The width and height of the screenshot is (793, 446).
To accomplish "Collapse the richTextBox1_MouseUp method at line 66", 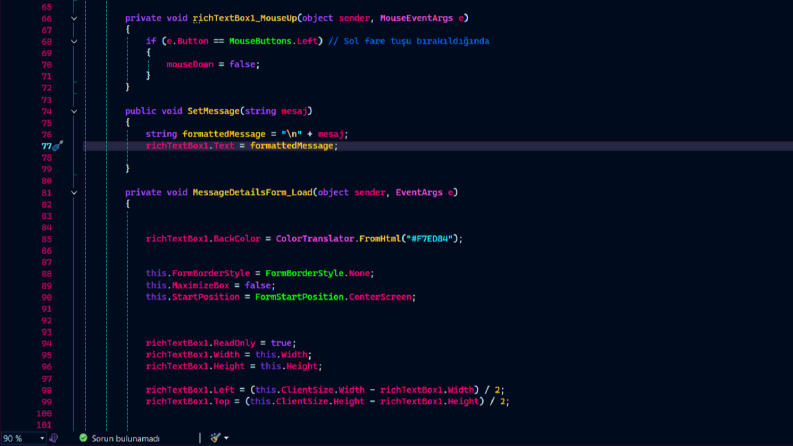I will (74, 18).
